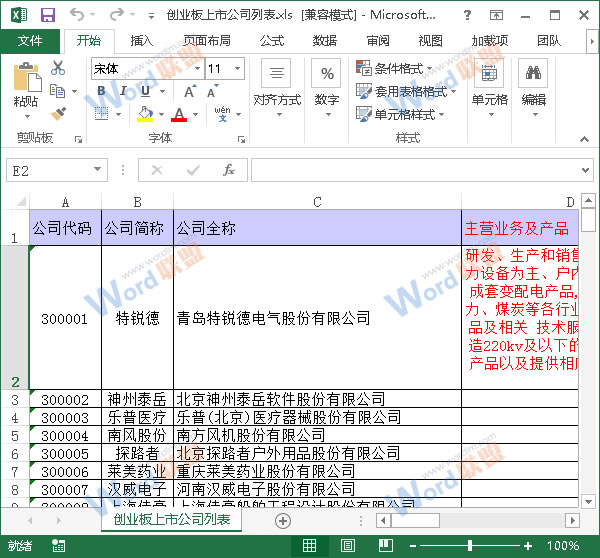This screenshot has width=600, height=558.
Task: Undo the last action
Action: 77,15
